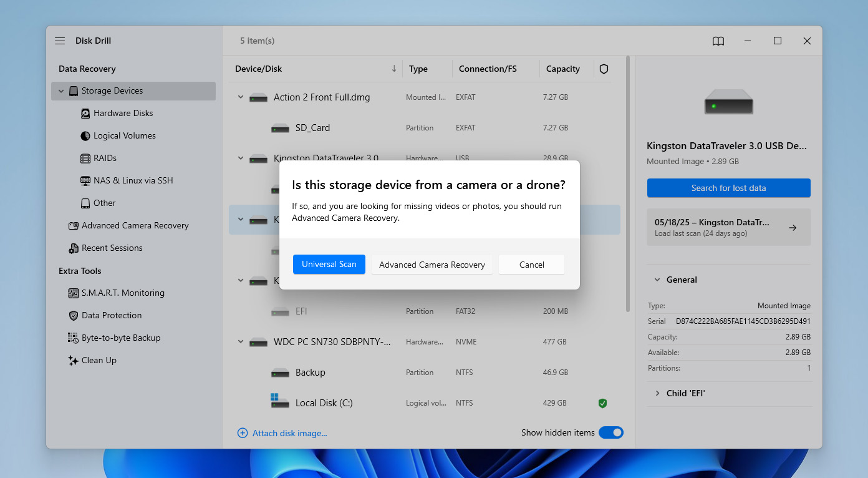Select the Backup partition row
The width and height of the screenshot is (868, 478).
[x=425, y=373]
